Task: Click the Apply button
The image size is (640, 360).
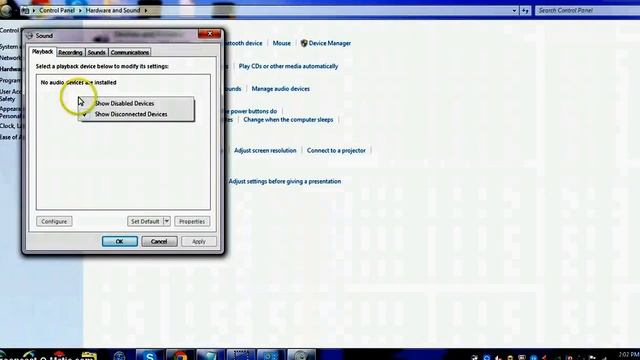Action: click(199, 241)
